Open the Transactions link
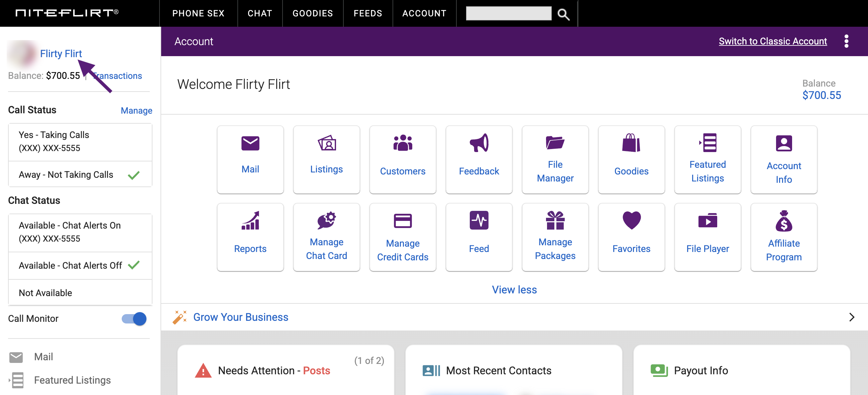This screenshot has height=395, width=868. pyautogui.click(x=118, y=76)
